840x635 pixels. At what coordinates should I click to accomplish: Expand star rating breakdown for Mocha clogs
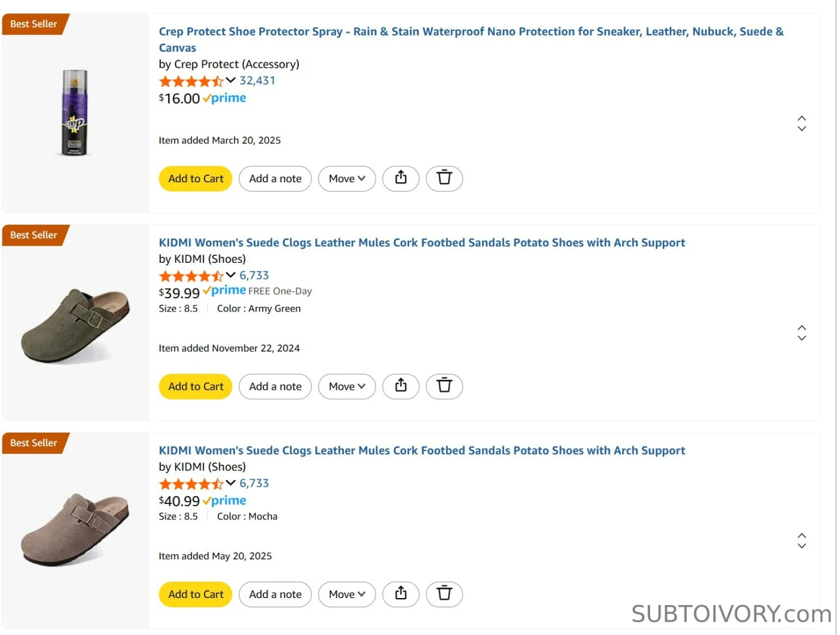[x=230, y=483]
